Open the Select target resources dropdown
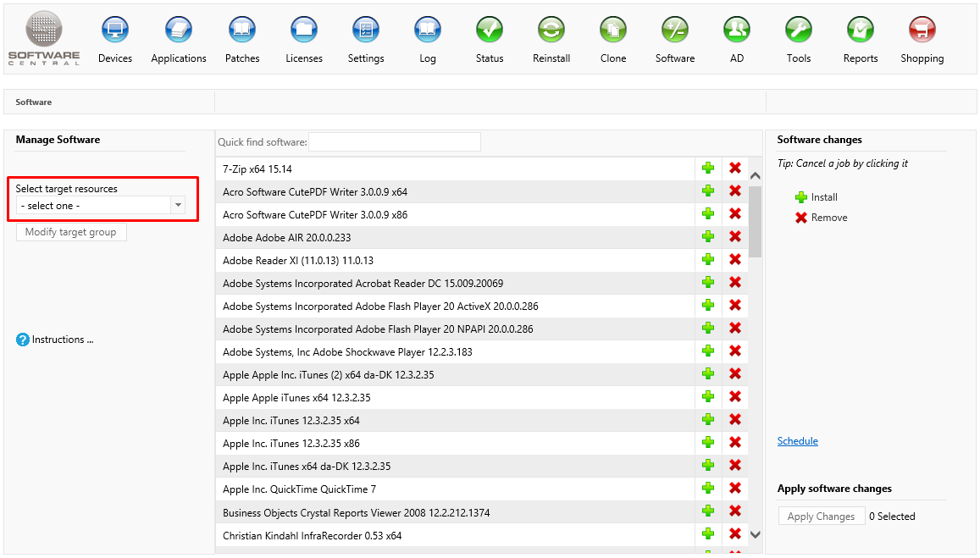This screenshot has height=558, width=980. click(101, 205)
